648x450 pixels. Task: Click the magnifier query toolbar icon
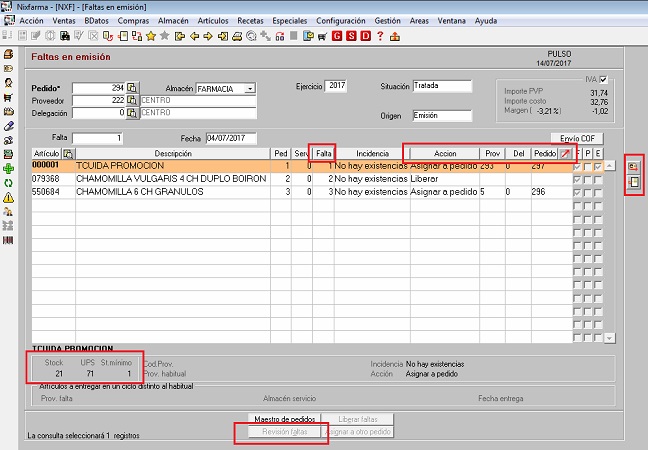pyautogui.click(x=251, y=36)
